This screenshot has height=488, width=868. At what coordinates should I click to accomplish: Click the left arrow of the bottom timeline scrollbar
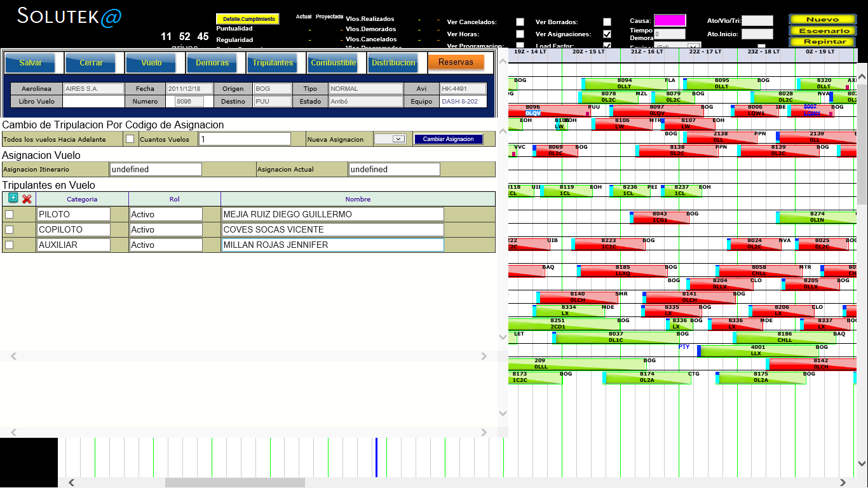[x=71, y=482]
